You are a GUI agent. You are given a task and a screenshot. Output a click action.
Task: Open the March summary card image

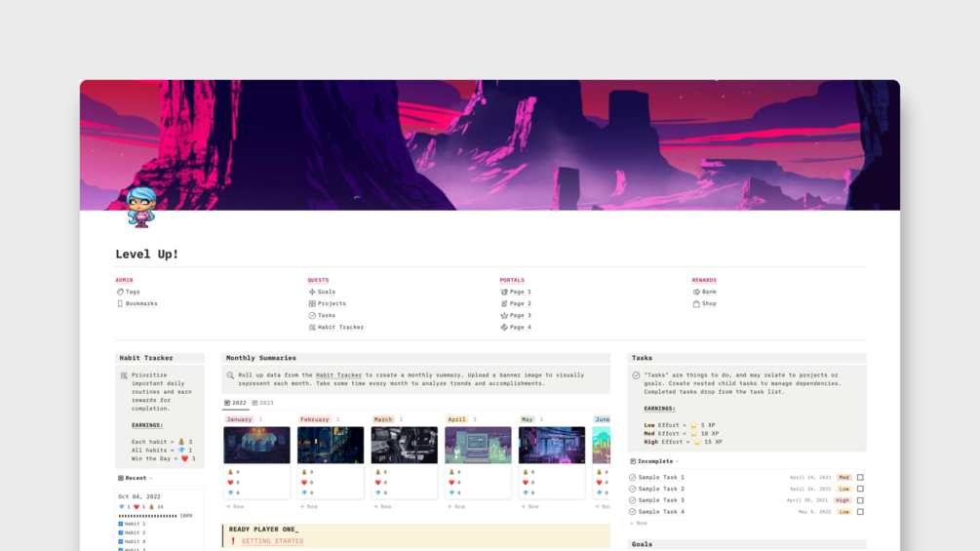tap(405, 446)
